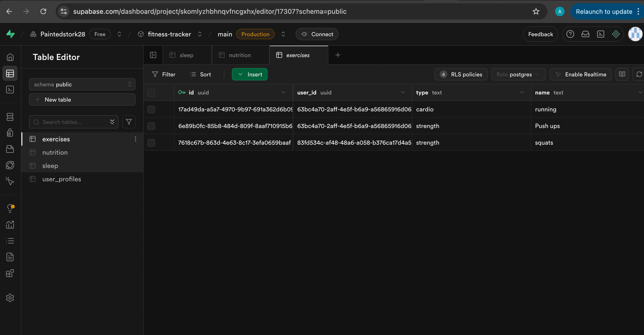Image resolution: width=644 pixels, height=335 pixels.
Task: Open the Project Settings gear icon
Action: pyautogui.click(x=10, y=298)
